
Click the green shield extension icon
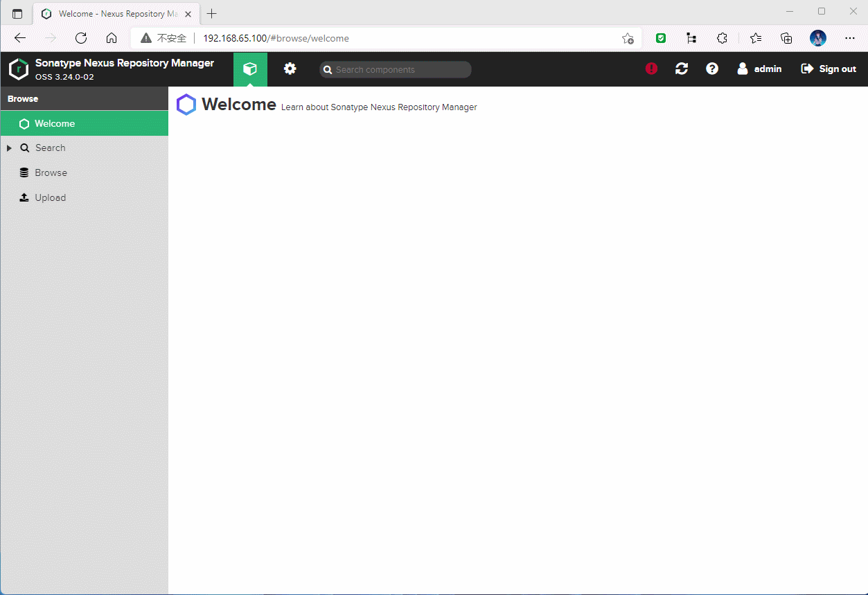click(x=661, y=38)
